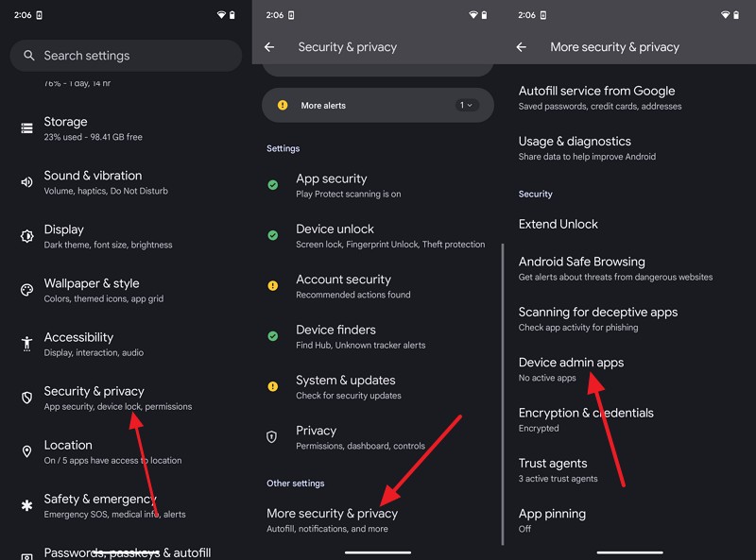Open Extend Unlock
Screen dimensions: 756x560
(629, 224)
